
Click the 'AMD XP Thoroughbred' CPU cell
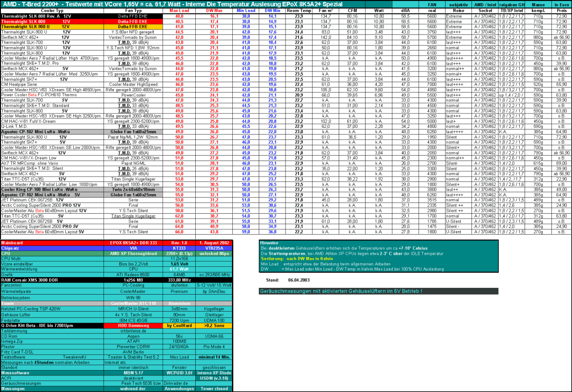click(133, 253)
